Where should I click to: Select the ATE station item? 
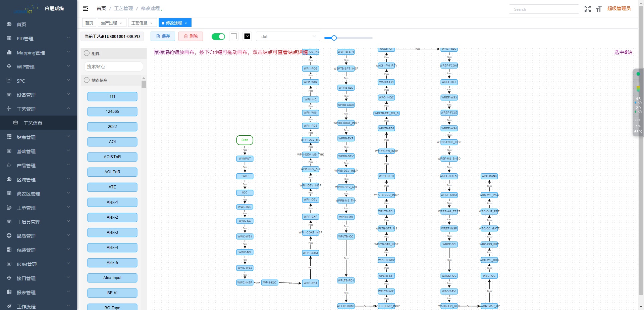pos(112,187)
